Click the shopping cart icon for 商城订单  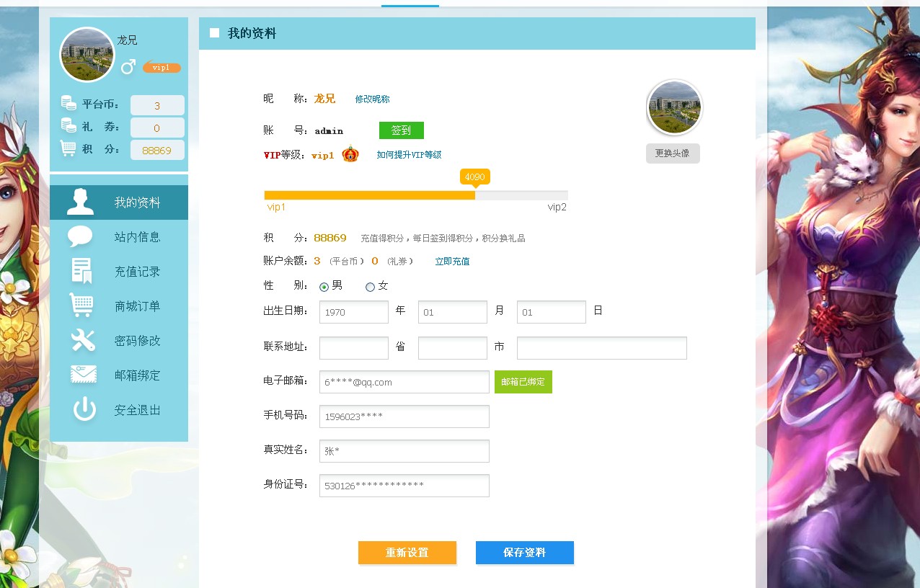81,306
